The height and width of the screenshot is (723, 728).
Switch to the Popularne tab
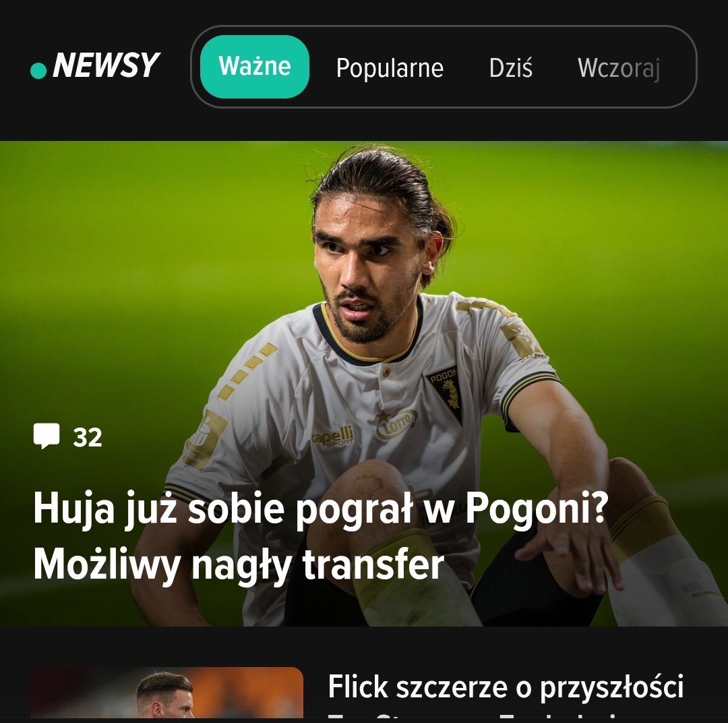pos(390,68)
